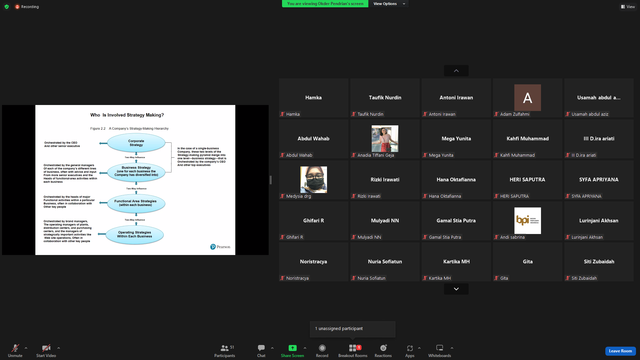Click the Unmute microphone icon

click(x=15, y=348)
